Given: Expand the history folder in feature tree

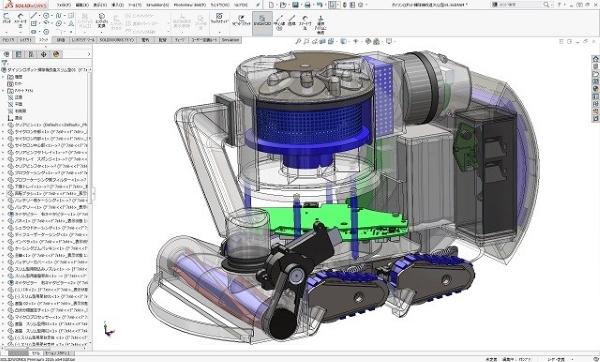Looking at the screenshot, I should [x=3, y=77].
